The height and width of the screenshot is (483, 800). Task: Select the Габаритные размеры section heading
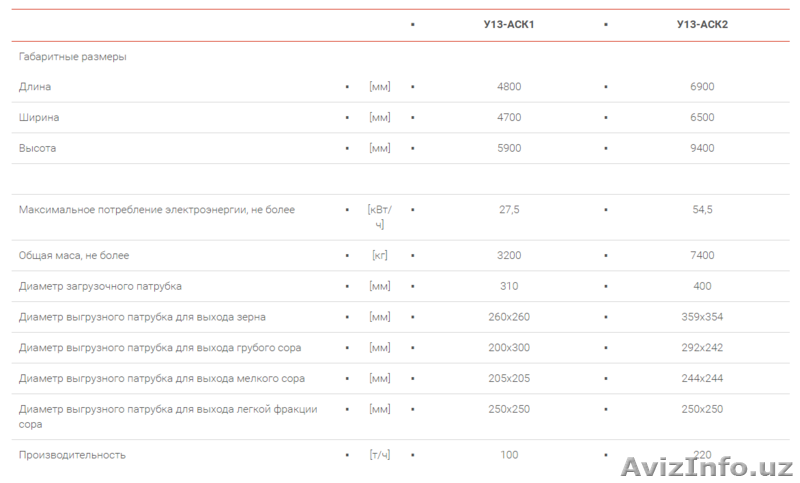tap(73, 57)
